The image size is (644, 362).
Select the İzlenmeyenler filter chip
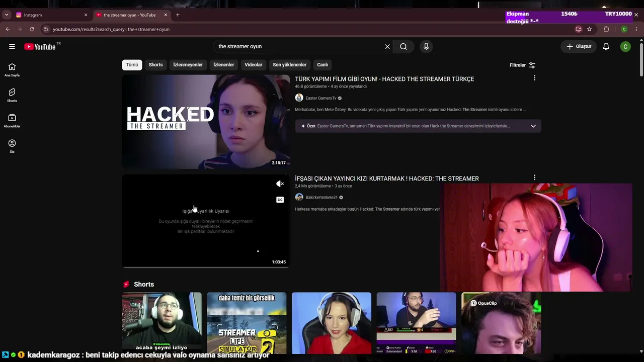coord(188,65)
